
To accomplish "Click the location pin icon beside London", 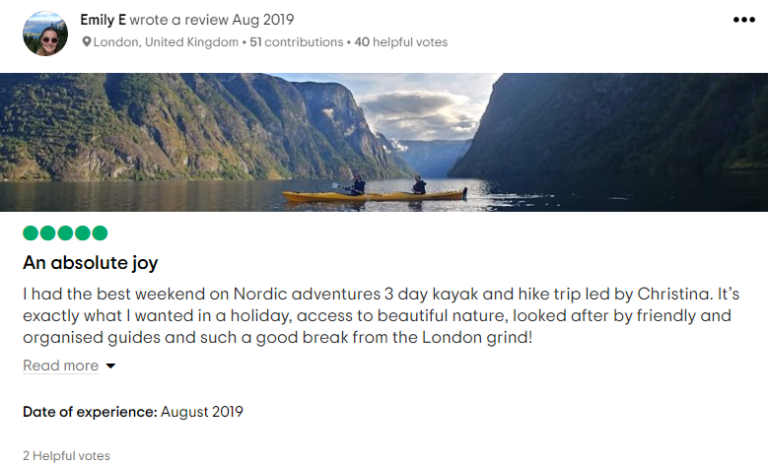I will click(86, 42).
